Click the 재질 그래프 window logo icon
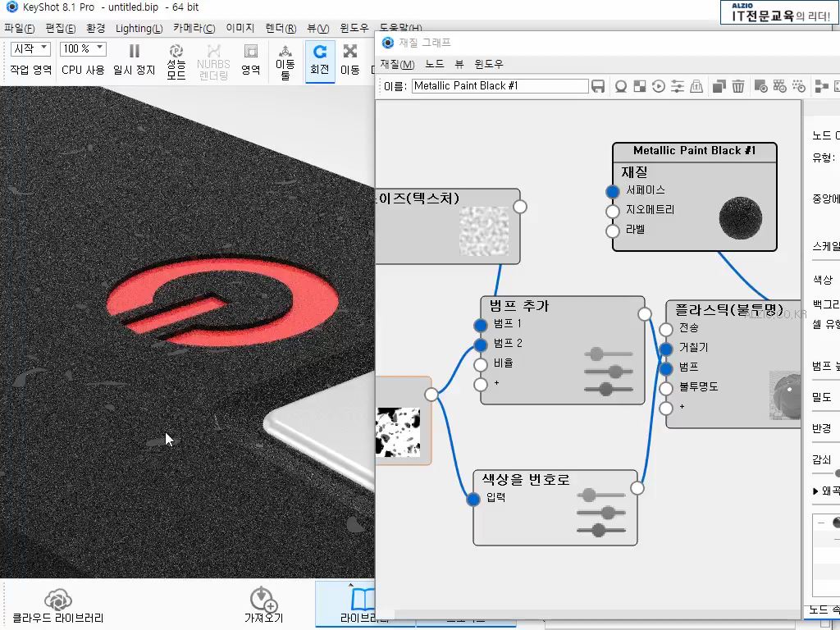The height and width of the screenshot is (630, 840). tap(388, 43)
